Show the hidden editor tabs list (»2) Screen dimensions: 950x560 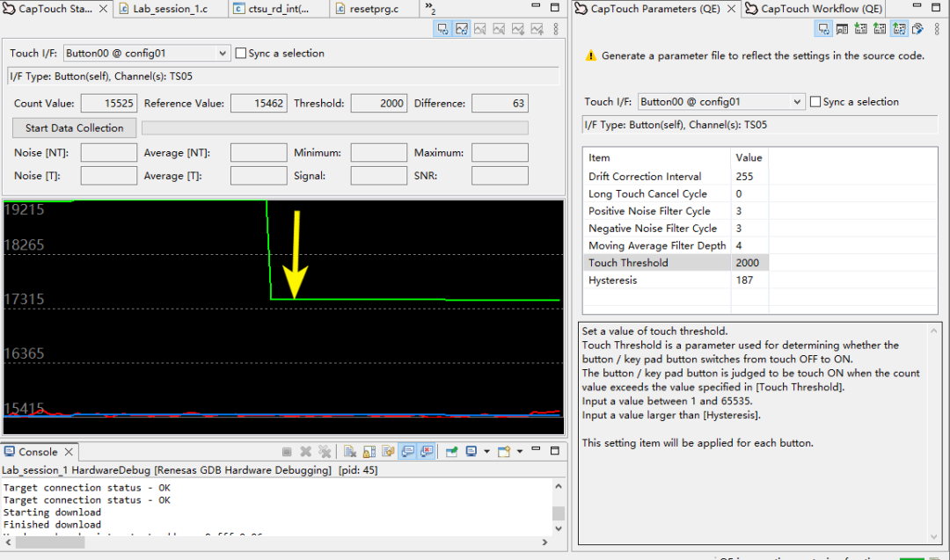[x=430, y=9]
